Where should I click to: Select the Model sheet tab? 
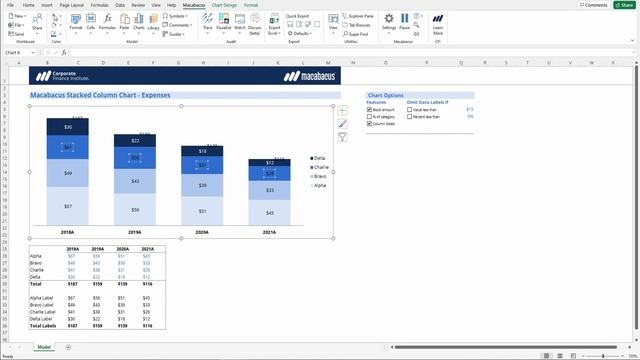[44, 347]
